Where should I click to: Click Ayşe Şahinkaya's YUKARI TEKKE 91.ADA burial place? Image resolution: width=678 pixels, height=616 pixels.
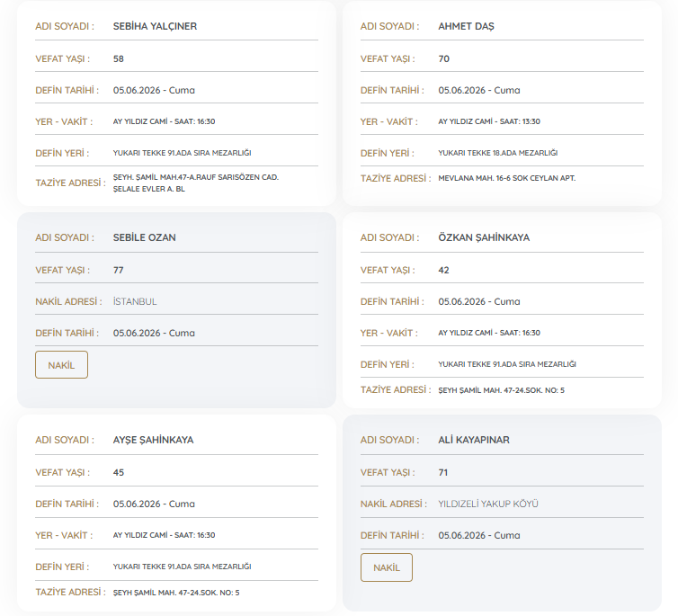coord(182,567)
